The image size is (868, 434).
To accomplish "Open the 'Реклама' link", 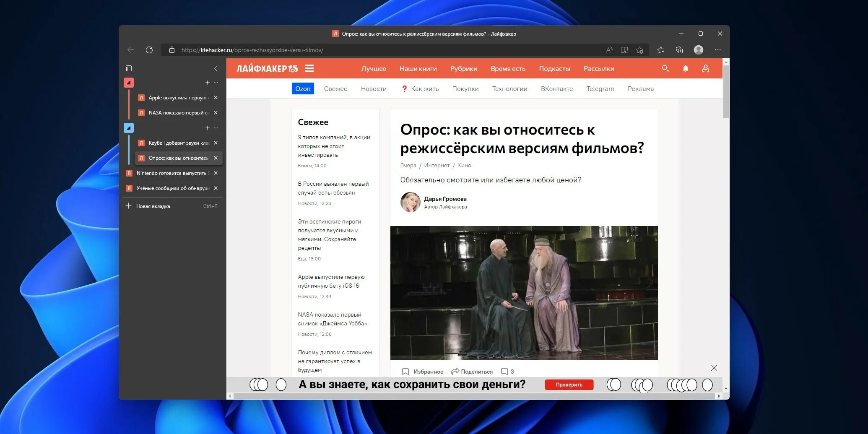I will 641,89.
